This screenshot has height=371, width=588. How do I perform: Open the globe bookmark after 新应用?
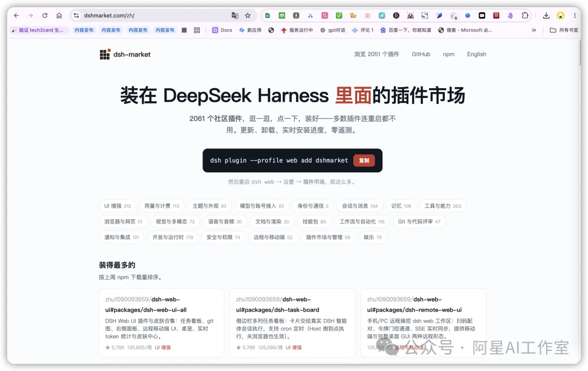(x=271, y=30)
